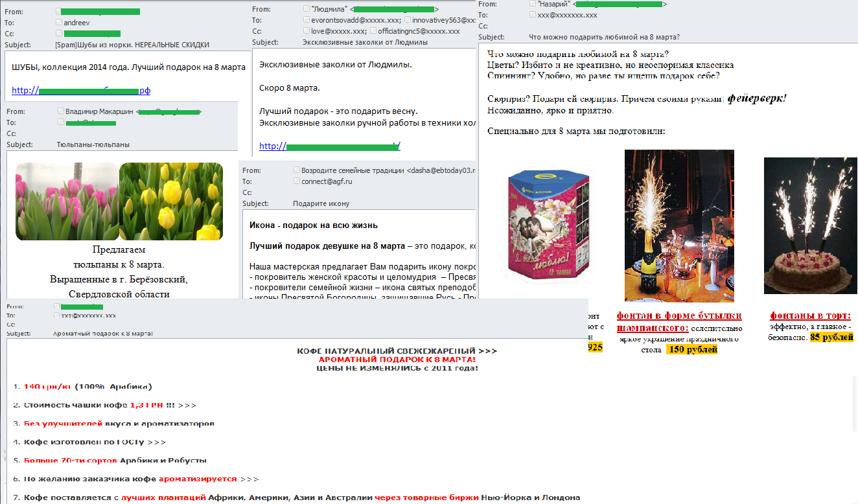Select the "150 рублей" highlighted price
858x504 pixels.
(691, 350)
